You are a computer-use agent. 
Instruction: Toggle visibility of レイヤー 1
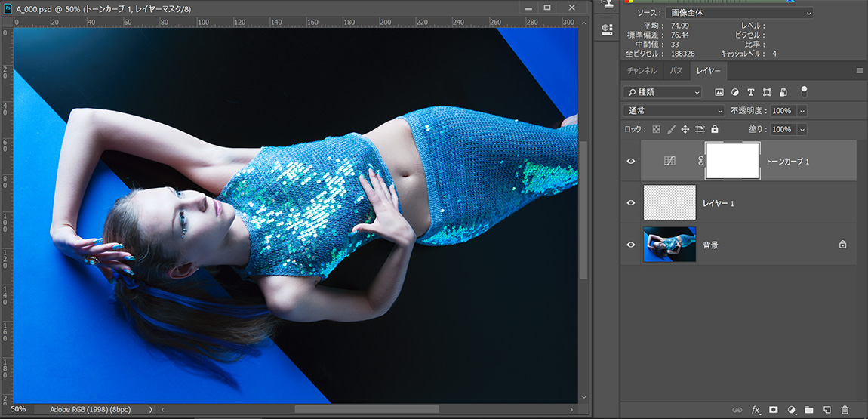point(631,203)
